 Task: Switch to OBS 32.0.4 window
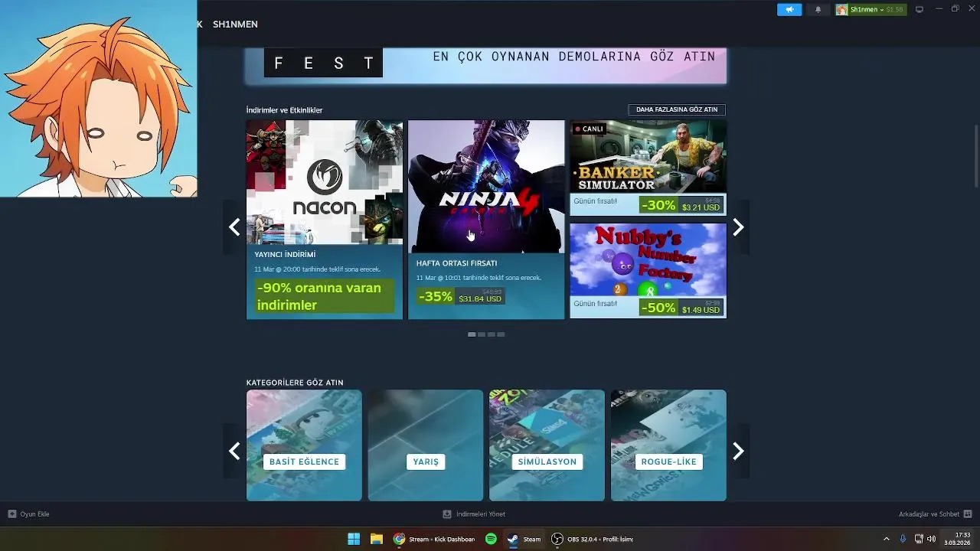[x=593, y=539]
